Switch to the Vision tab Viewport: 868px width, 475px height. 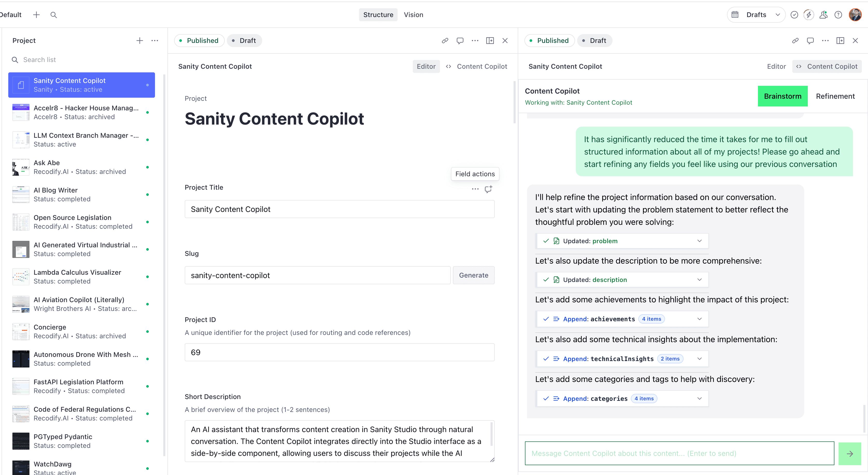pyautogui.click(x=413, y=15)
